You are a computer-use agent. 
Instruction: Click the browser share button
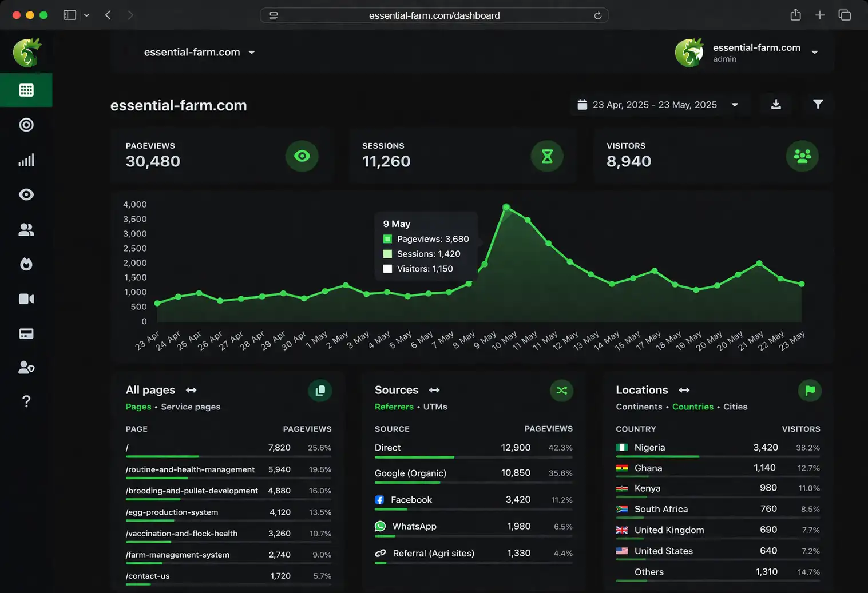(x=795, y=15)
